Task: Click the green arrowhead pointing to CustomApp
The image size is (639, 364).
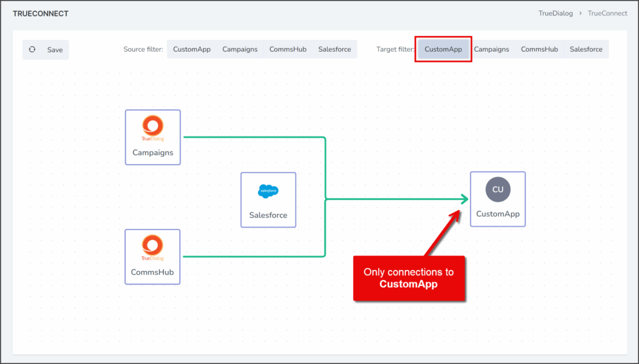Action: coord(464,199)
